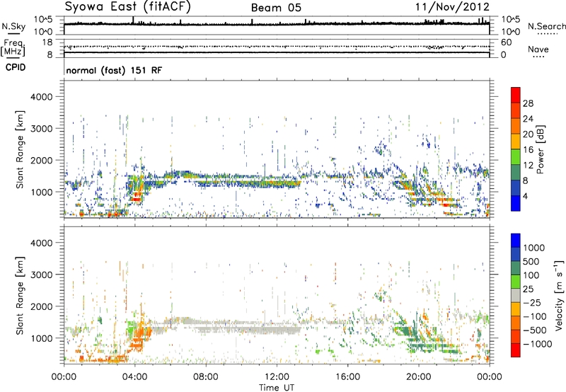Click the '60' tick of Nave axis
566x392 pixels.
click(506, 42)
